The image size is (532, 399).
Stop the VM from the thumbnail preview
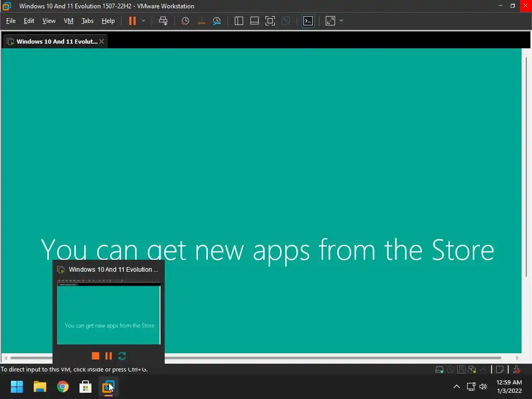(96, 355)
